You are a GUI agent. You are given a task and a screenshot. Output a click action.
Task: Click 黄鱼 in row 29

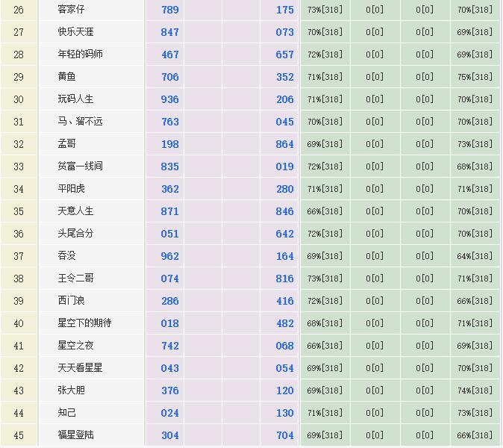66,77
